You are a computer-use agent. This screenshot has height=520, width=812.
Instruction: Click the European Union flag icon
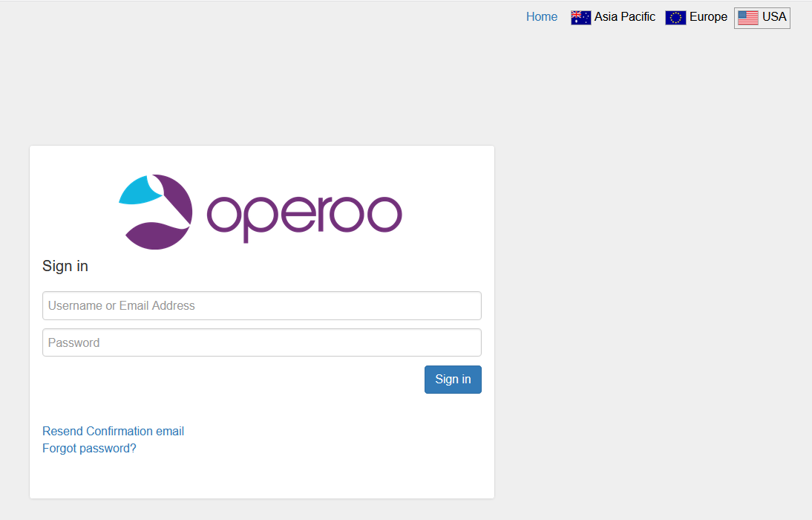click(x=675, y=18)
